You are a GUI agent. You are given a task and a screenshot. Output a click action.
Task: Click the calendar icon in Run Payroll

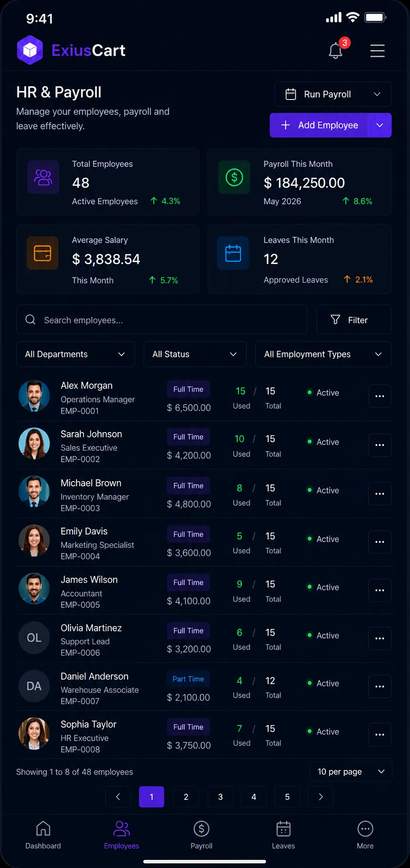[x=291, y=94]
